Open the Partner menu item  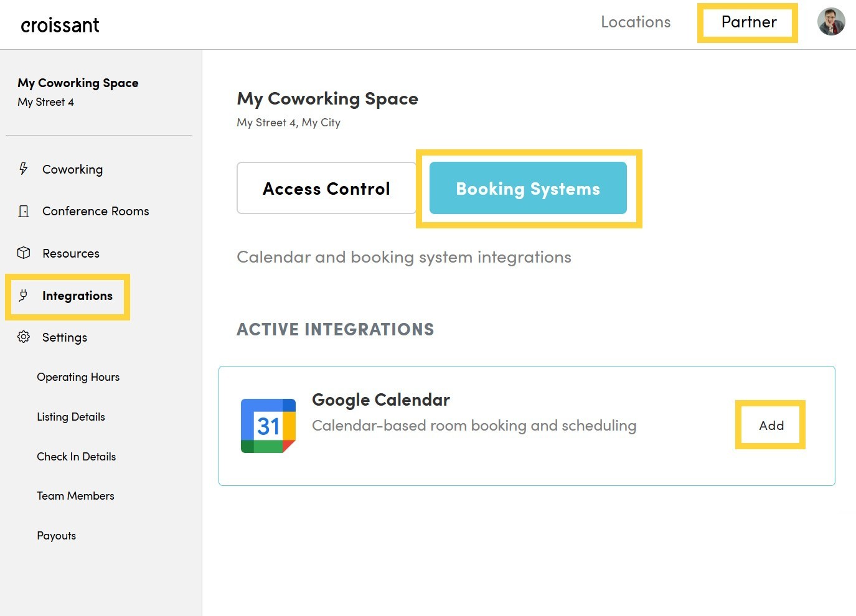(748, 22)
